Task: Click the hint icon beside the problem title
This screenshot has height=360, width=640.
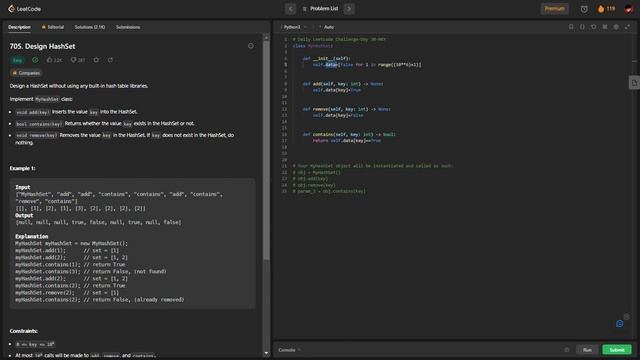Action: tap(251, 46)
